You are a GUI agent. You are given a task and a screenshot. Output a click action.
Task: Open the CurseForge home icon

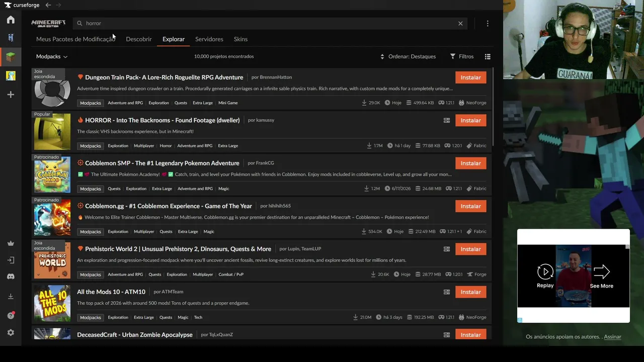11,20
